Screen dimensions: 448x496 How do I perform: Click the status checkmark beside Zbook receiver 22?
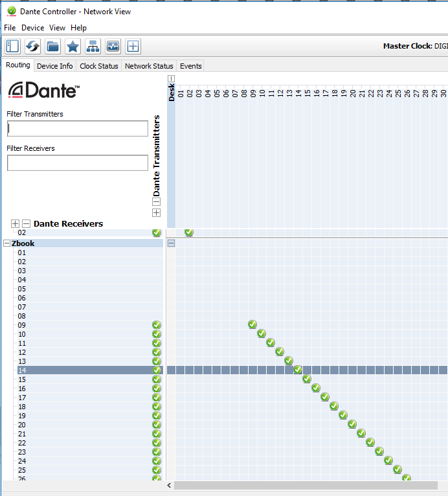[x=157, y=442]
